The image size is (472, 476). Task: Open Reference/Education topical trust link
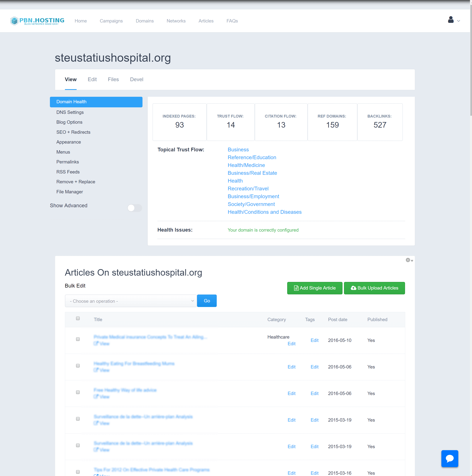click(x=252, y=157)
